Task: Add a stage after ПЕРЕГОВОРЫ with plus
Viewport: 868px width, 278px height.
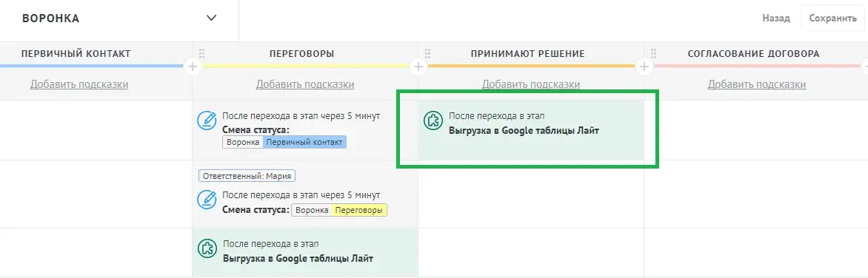Action: 418,67
